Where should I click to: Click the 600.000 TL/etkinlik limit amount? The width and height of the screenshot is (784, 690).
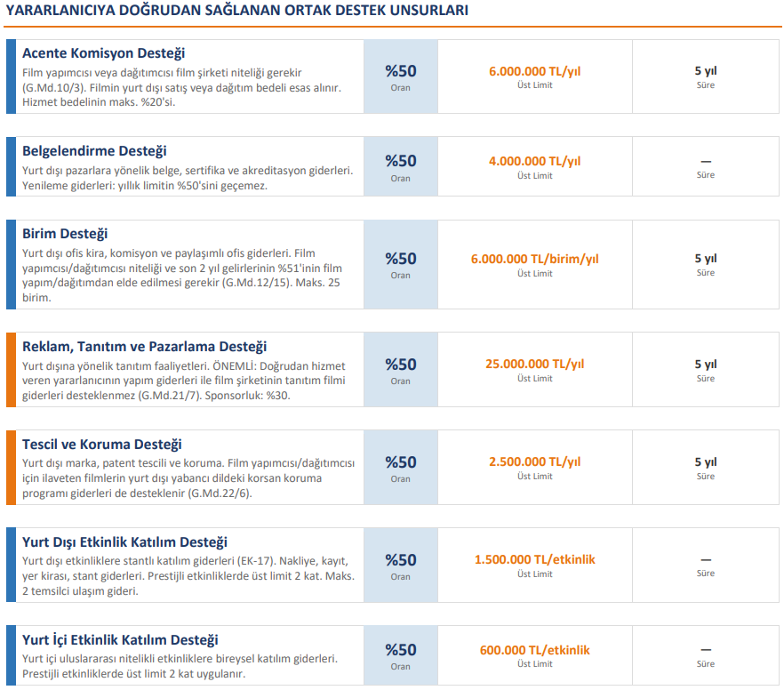[534, 650]
